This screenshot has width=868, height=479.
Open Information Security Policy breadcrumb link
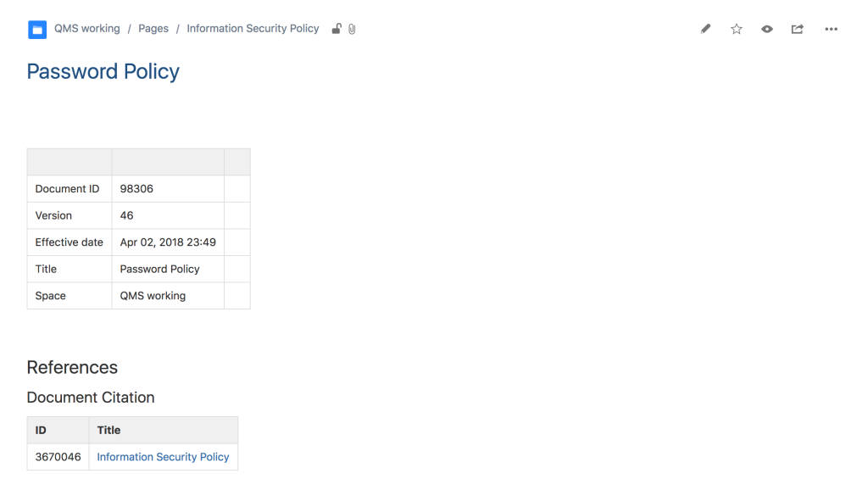(253, 29)
